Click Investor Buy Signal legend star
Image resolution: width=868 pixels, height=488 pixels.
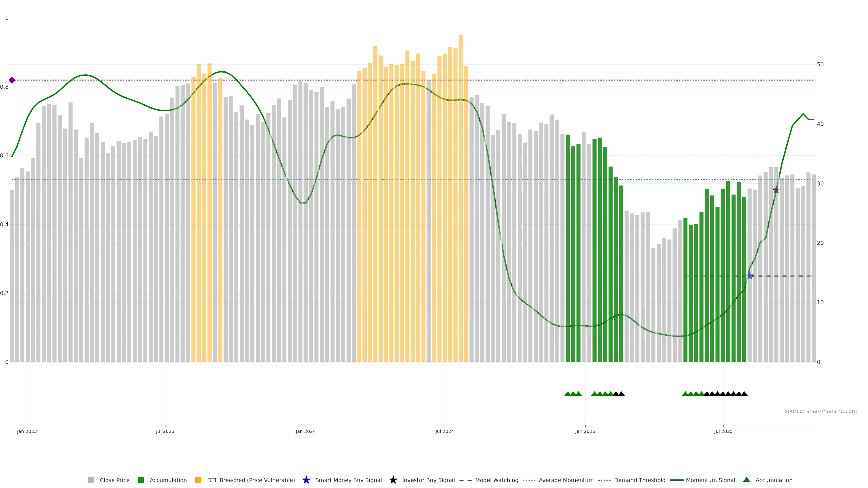[393, 480]
